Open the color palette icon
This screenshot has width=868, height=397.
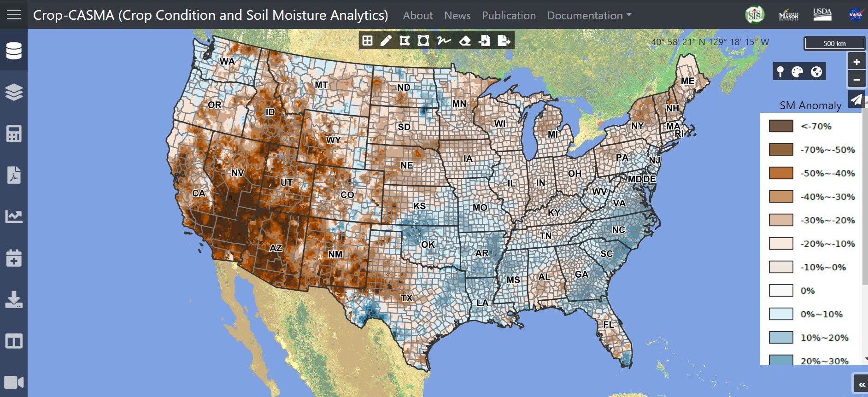[797, 72]
